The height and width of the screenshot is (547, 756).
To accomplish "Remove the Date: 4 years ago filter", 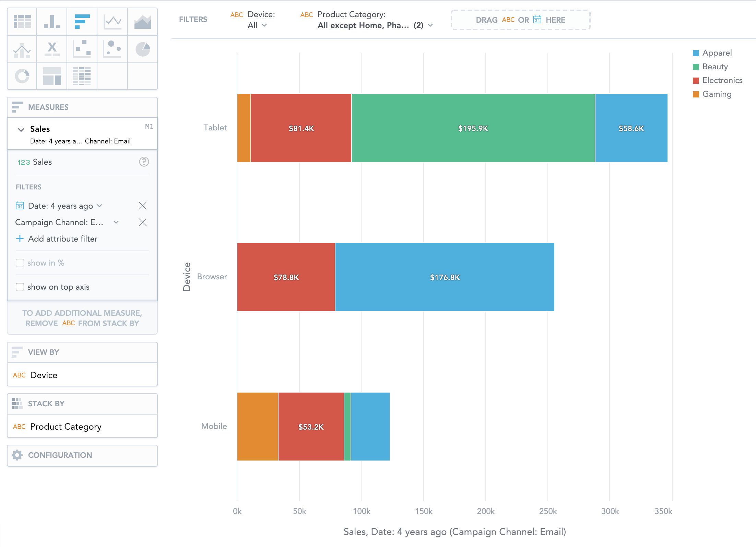I will click(143, 206).
